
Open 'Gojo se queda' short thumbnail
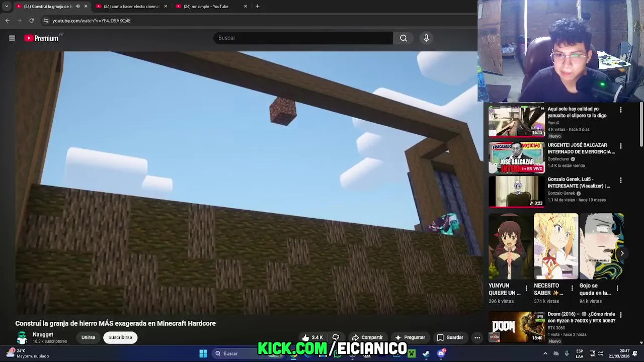(x=601, y=246)
